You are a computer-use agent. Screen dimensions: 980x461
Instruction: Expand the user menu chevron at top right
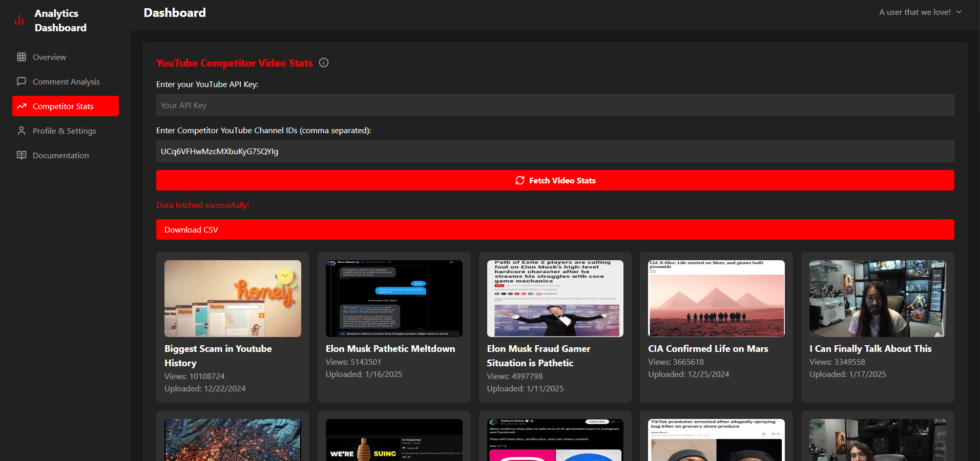959,12
